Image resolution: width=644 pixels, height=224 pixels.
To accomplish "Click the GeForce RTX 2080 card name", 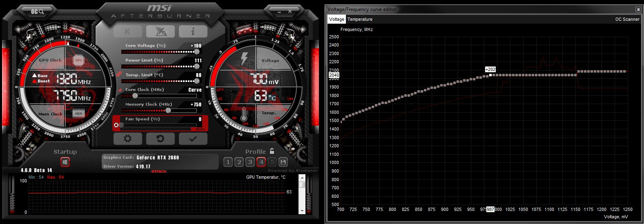I will click(x=158, y=157).
